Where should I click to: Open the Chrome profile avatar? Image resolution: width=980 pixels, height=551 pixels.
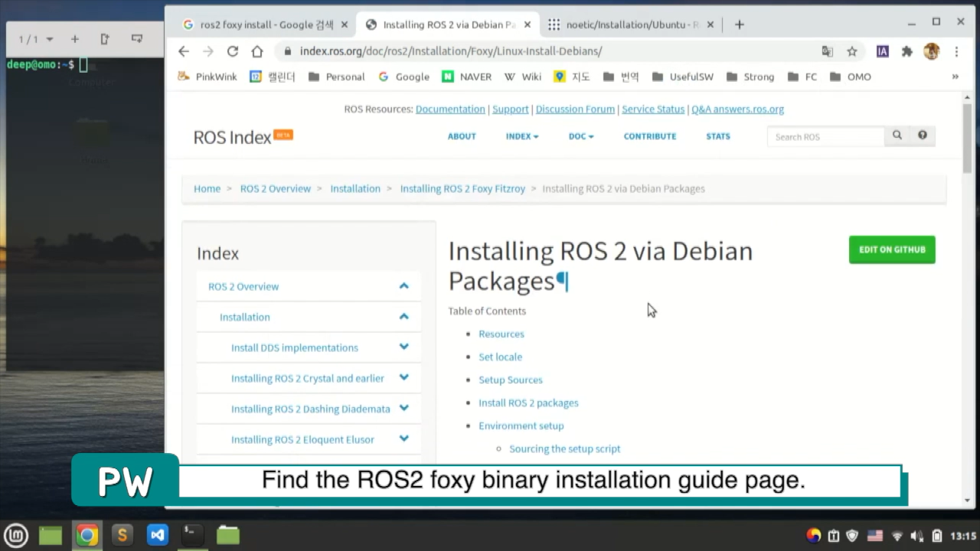[931, 51]
